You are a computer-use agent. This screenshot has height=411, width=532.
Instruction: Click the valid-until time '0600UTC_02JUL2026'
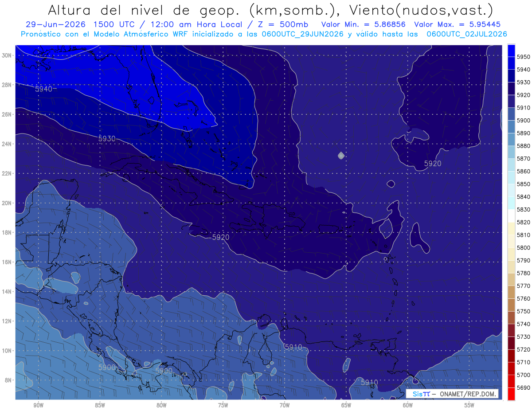pyautogui.click(x=467, y=34)
